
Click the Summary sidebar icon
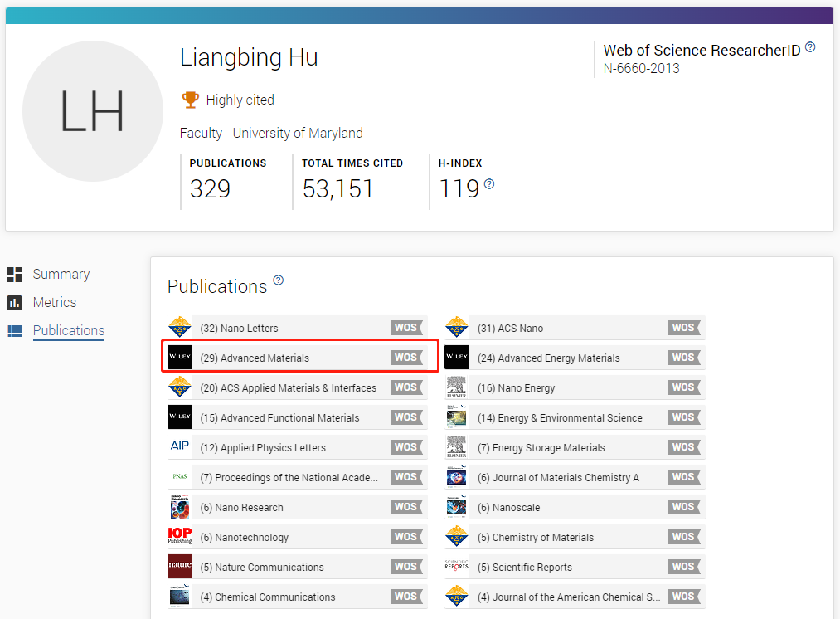pos(14,275)
